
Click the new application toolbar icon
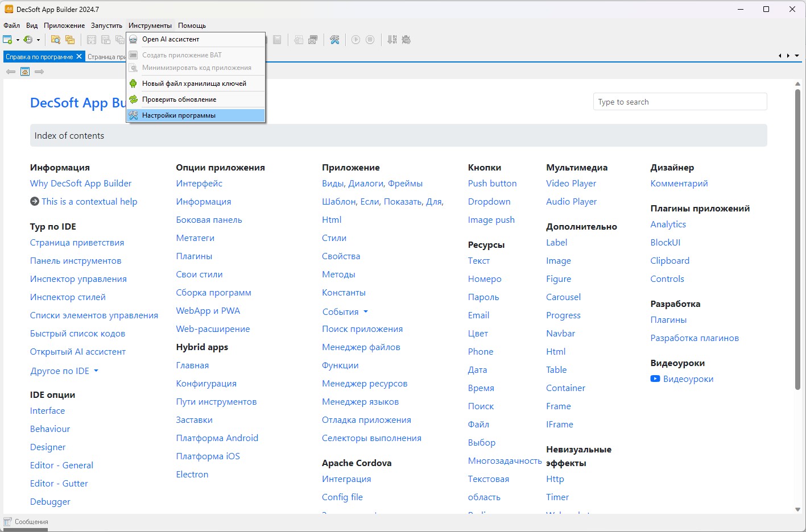pos(8,40)
